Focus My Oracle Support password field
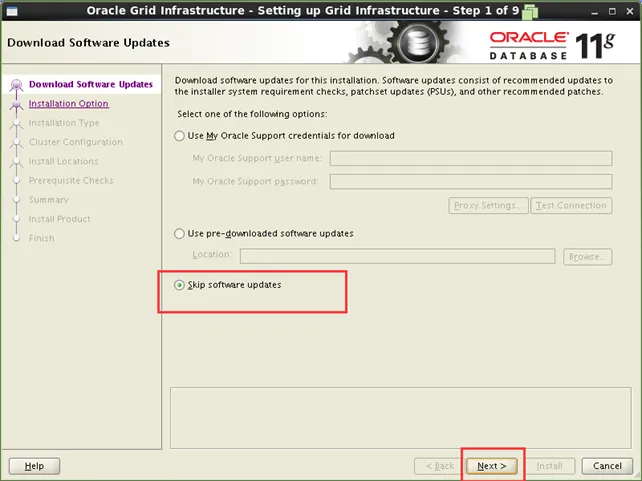The image size is (642, 481). click(x=471, y=181)
